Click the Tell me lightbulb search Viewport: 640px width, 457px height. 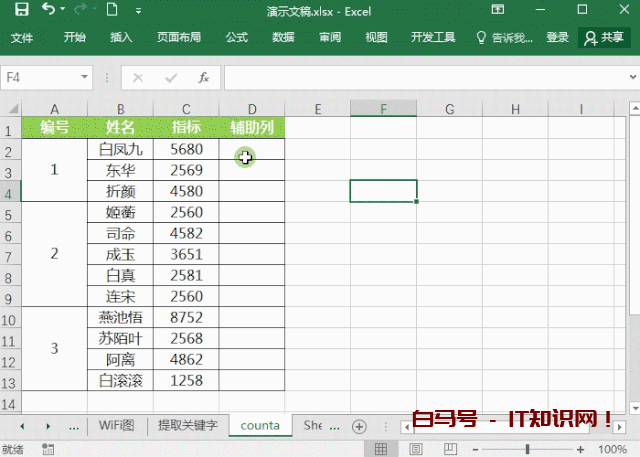coord(508,37)
